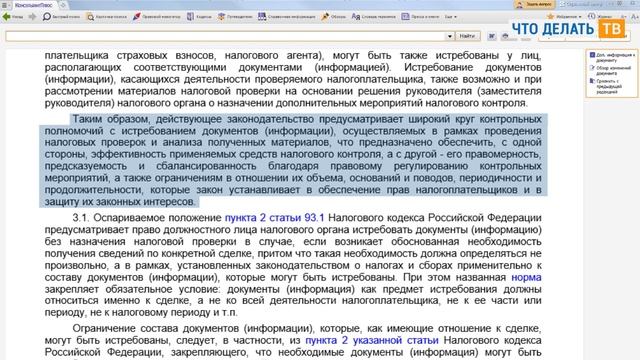Click the Найти button

tap(467, 36)
